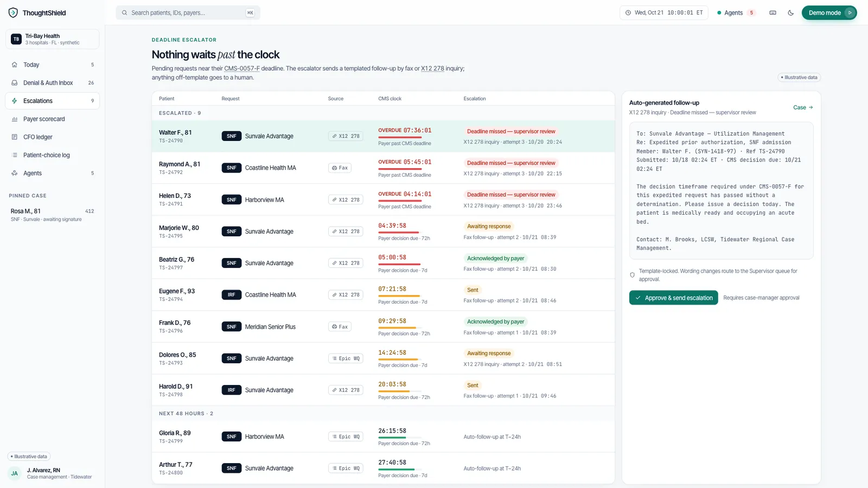The image size is (868, 488).
Task: Open the Tri-Bay Health organization switcher
Action: click(x=53, y=39)
